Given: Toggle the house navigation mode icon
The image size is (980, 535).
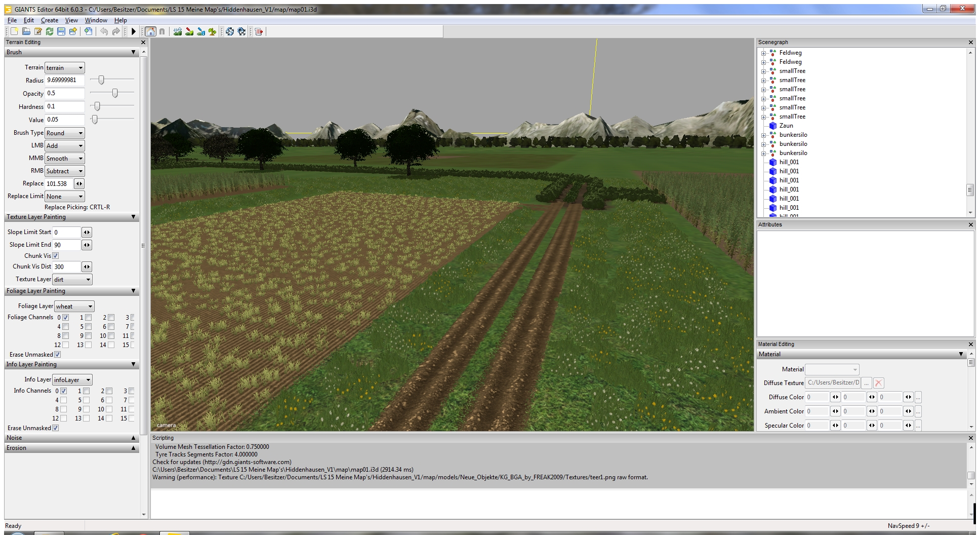Looking at the screenshot, I should coord(150,31).
